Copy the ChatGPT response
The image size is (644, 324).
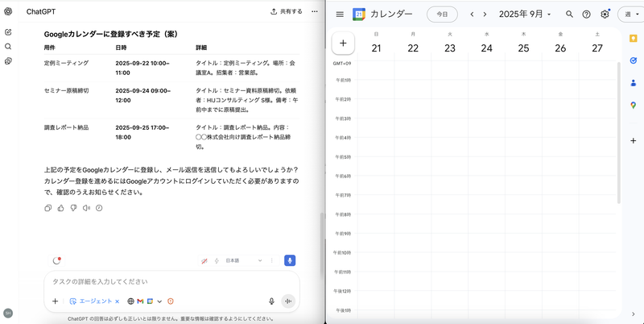coord(48,208)
